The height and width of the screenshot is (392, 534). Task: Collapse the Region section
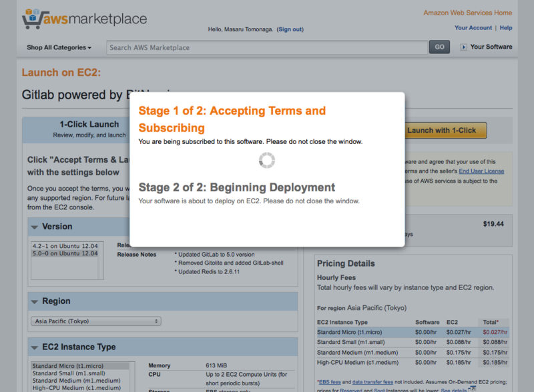pyautogui.click(x=35, y=301)
